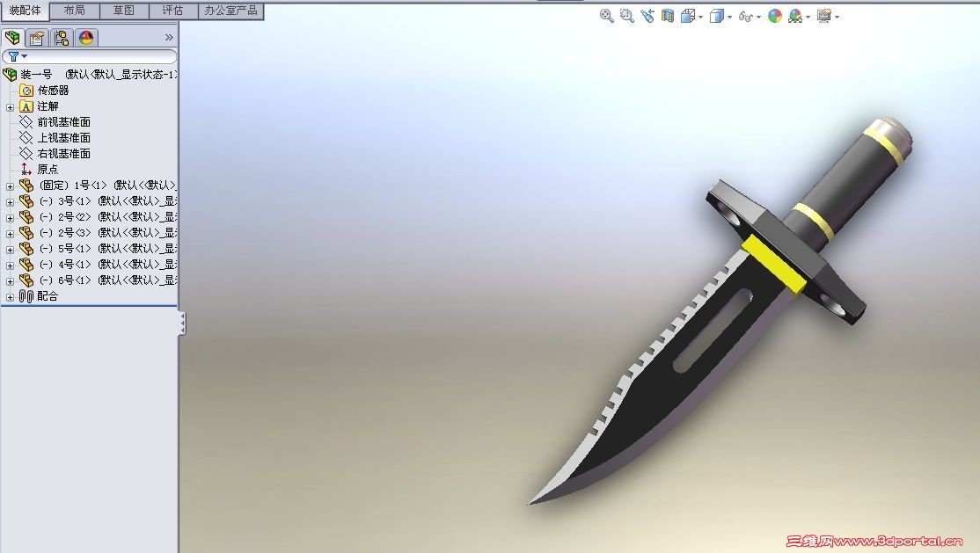Click the Apply Scene icon
The width and height of the screenshot is (980, 553).
pos(795,16)
